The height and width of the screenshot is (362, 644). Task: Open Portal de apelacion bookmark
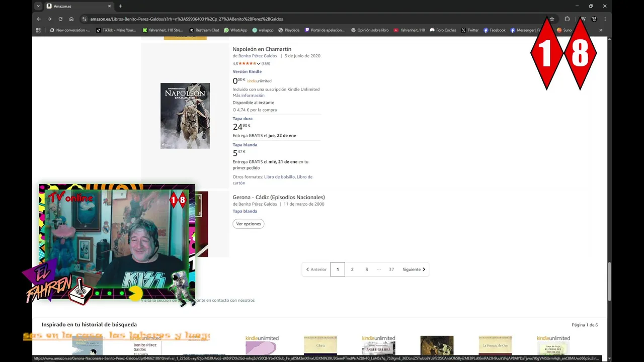click(x=325, y=30)
